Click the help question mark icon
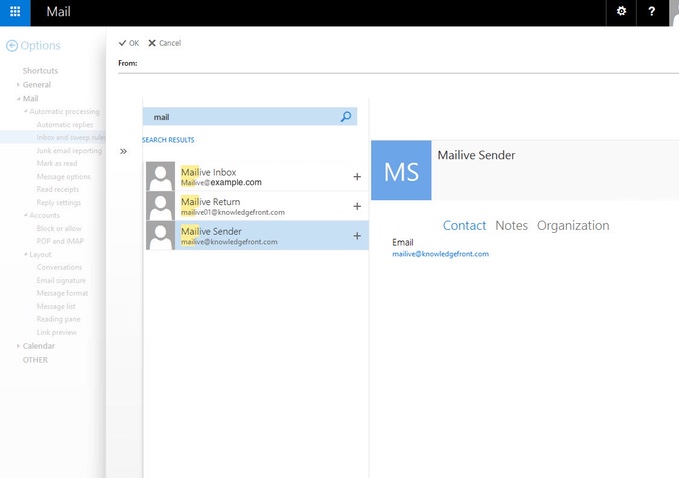 point(652,12)
